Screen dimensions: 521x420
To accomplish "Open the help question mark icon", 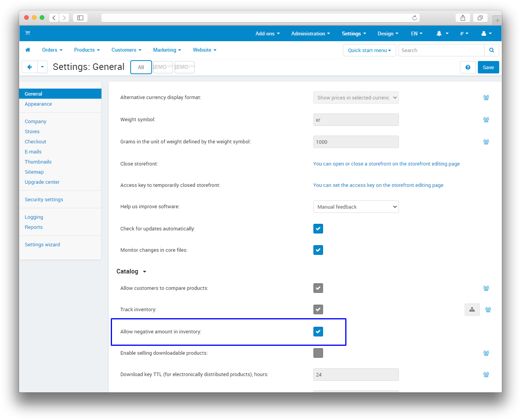I will (468, 67).
